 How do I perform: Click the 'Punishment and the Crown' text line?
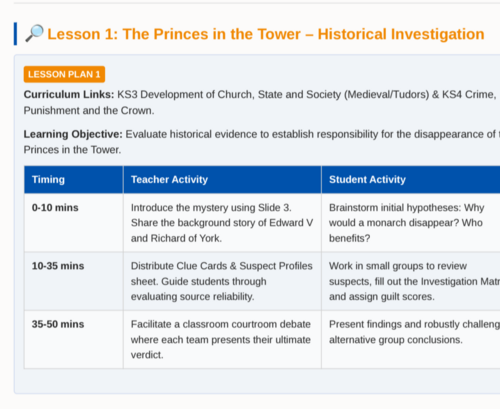point(89,110)
